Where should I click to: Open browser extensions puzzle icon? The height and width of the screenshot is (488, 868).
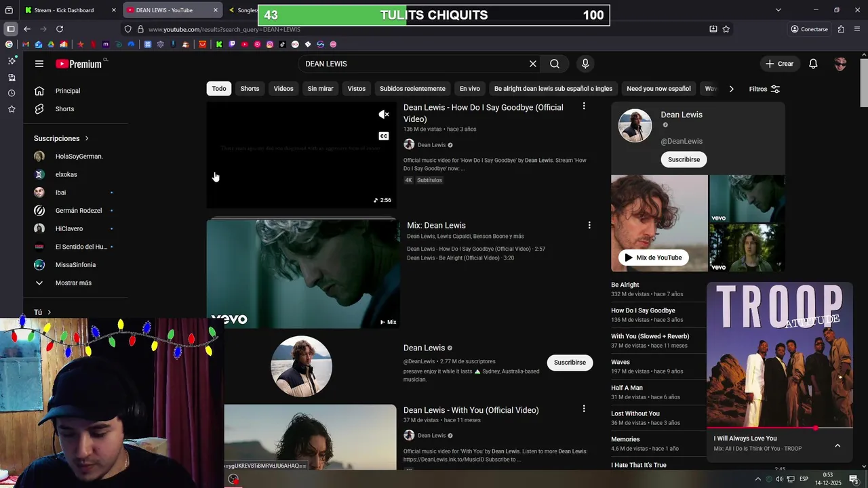[841, 29]
